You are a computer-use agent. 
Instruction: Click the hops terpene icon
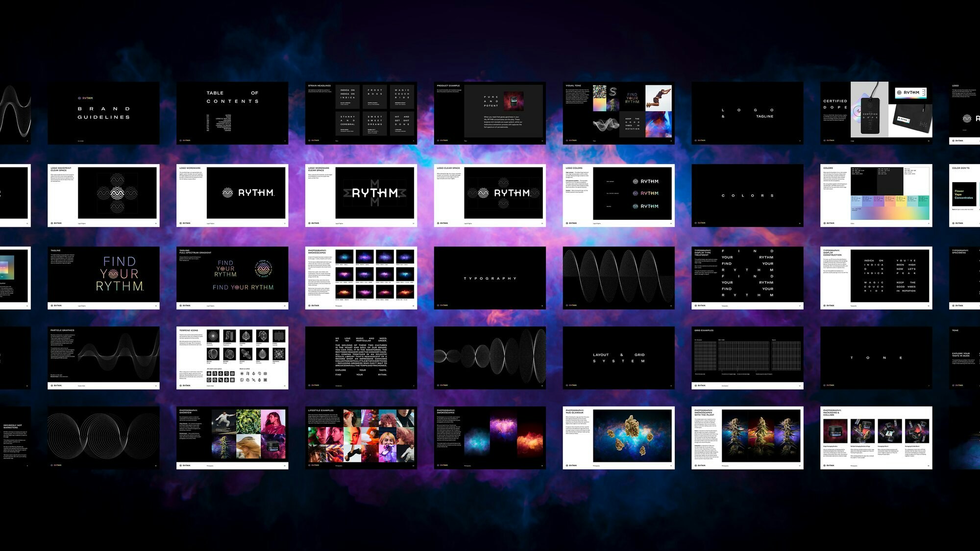(246, 335)
